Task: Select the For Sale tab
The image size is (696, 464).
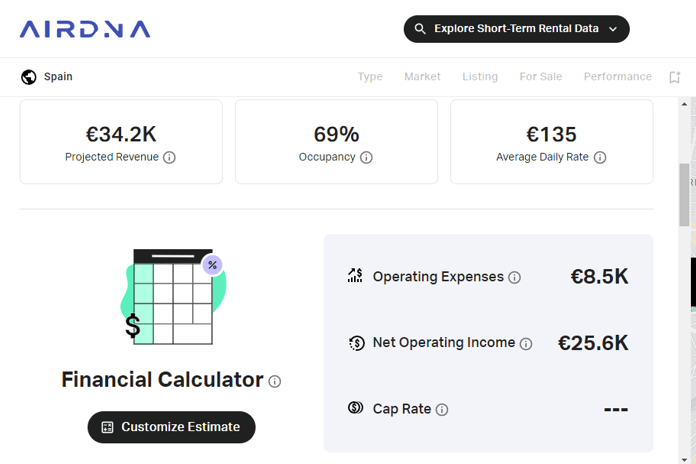Action: pos(541,77)
